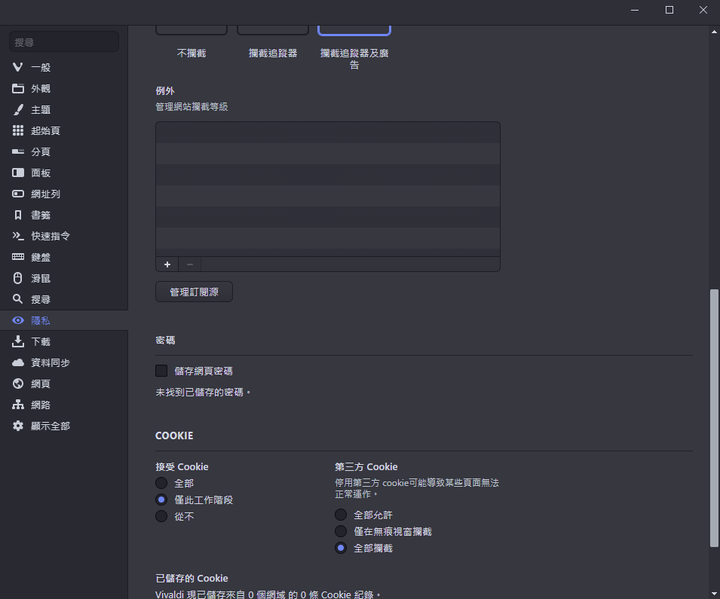
Task: Click the 顯示全部 gear icon
Action: (18, 426)
